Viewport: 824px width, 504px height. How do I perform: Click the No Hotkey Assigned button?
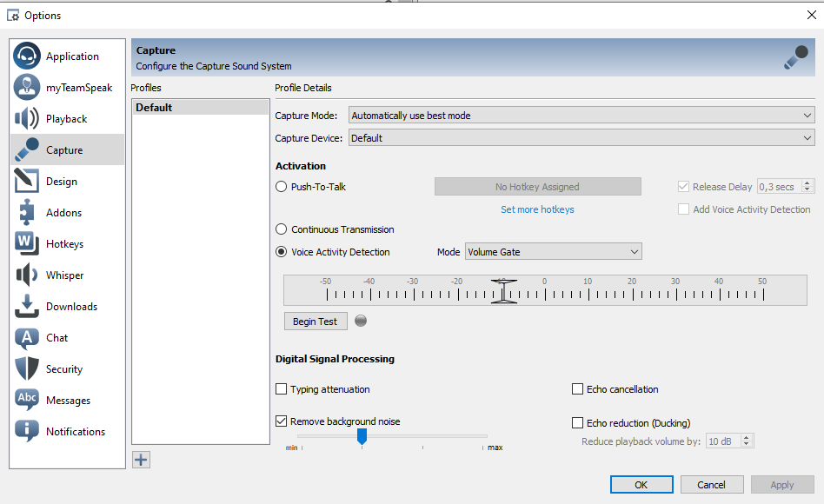click(x=537, y=187)
